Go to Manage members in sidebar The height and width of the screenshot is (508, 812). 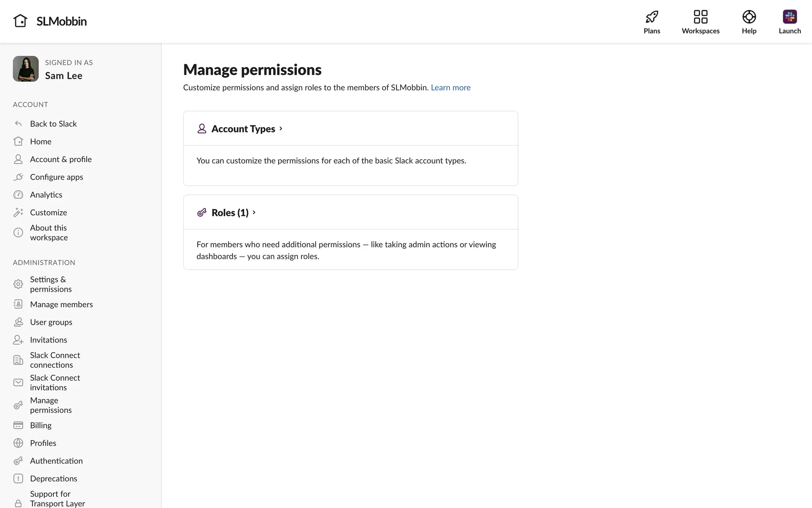point(61,304)
